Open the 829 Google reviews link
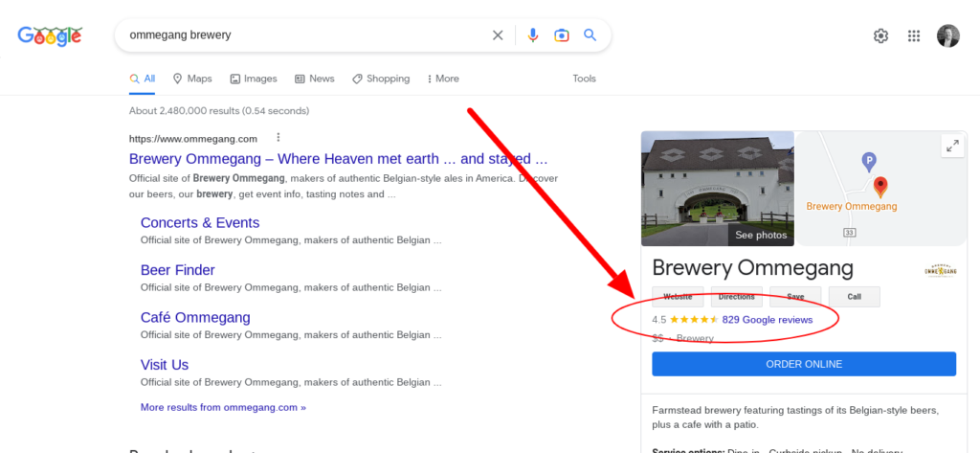This screenshot has height=453, width=980. 768,320
